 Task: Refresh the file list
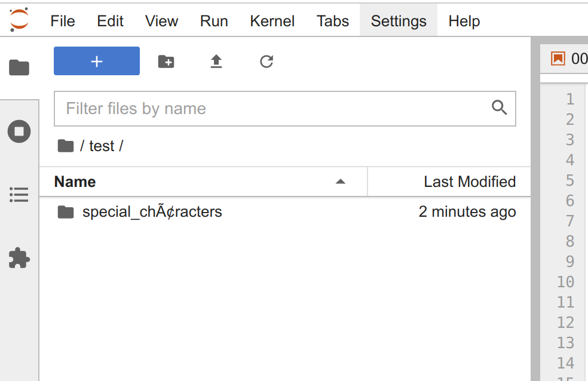[266, 61]
